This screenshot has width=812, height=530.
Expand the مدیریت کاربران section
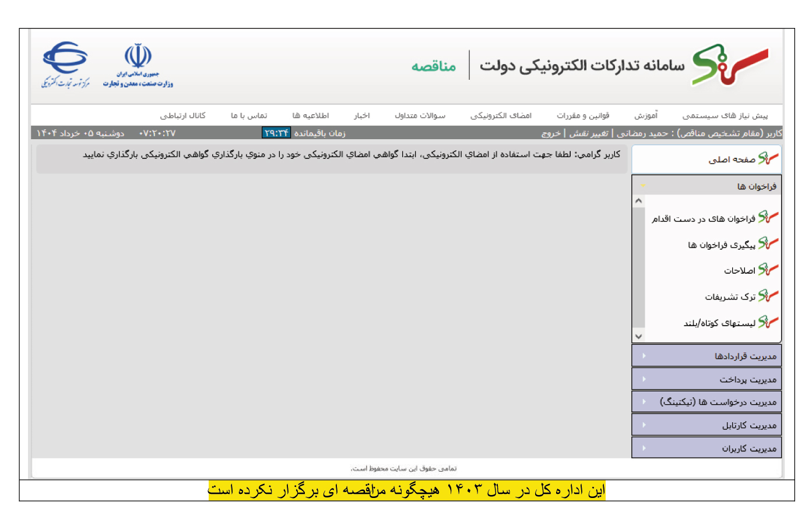pos(706,448)
